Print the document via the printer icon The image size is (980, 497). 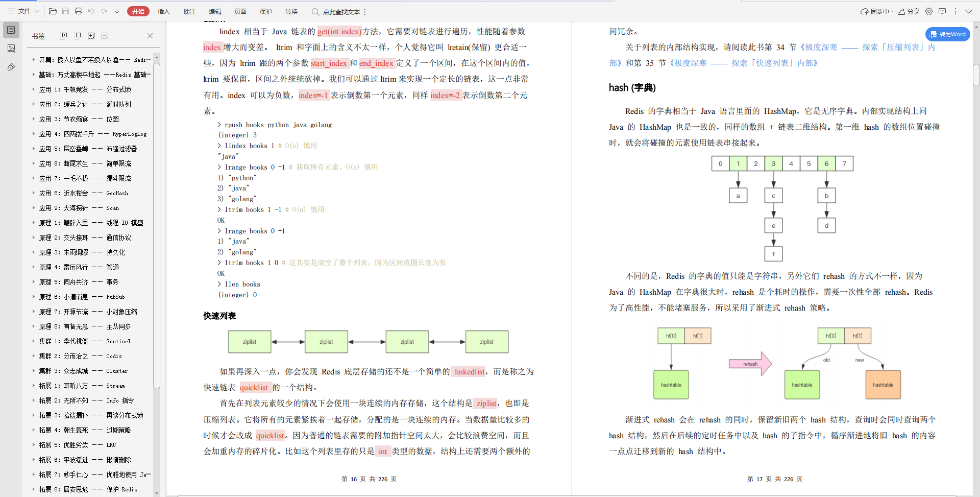79,11
